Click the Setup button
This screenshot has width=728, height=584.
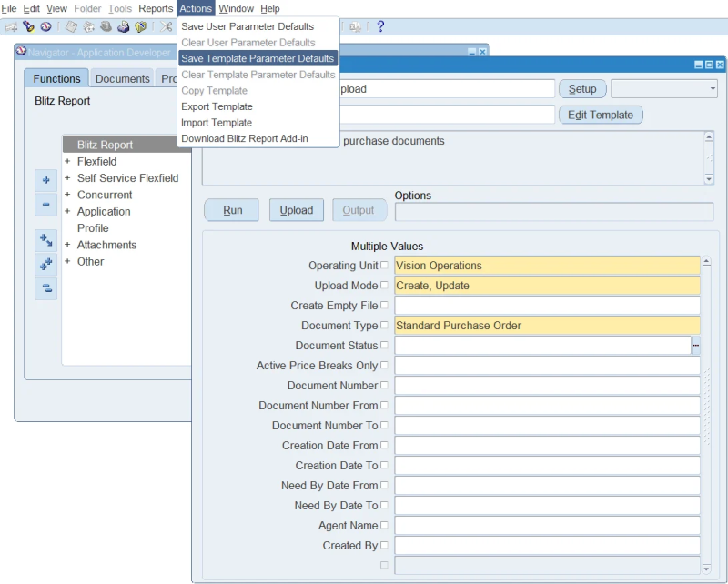(x=582, y=88)
